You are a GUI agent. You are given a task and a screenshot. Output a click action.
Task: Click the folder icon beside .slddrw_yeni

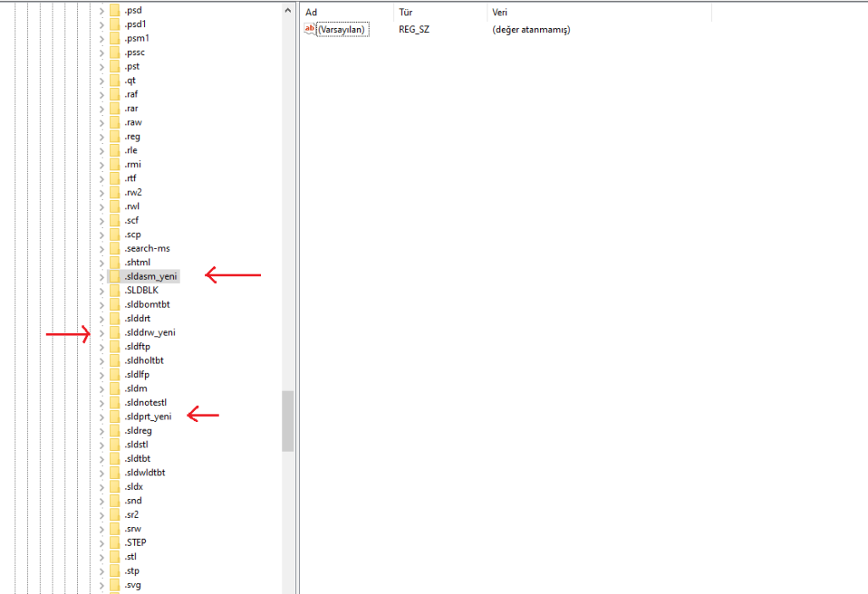[x=114, y=332]
